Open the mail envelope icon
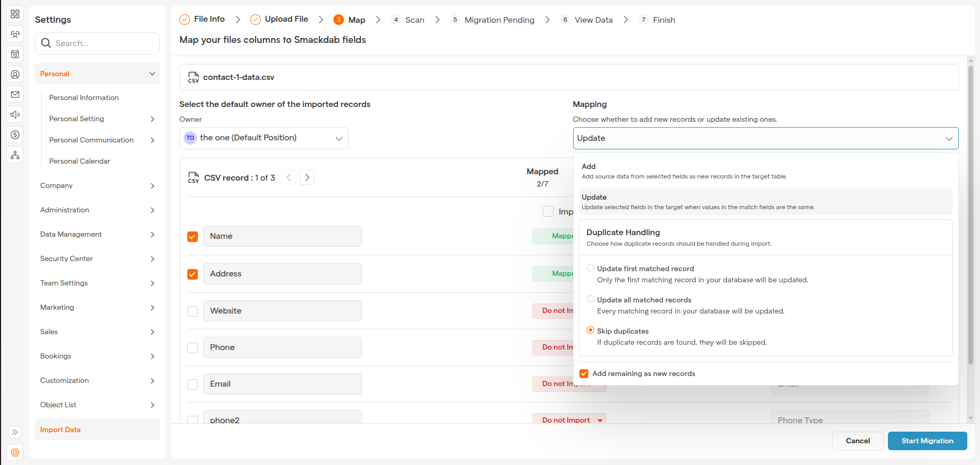Image resolution: width=980 pixels, height=465 pixels. point(15,94)
